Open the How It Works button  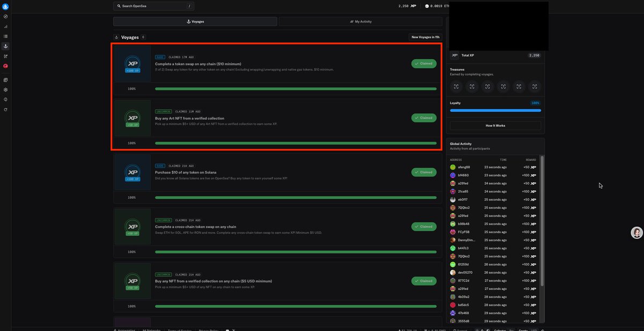pos(495,126)
